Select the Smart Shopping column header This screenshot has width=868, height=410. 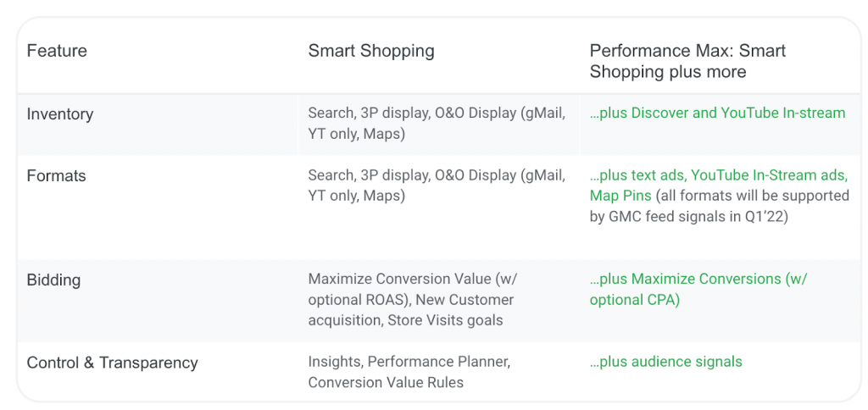(x=370, y=51)
